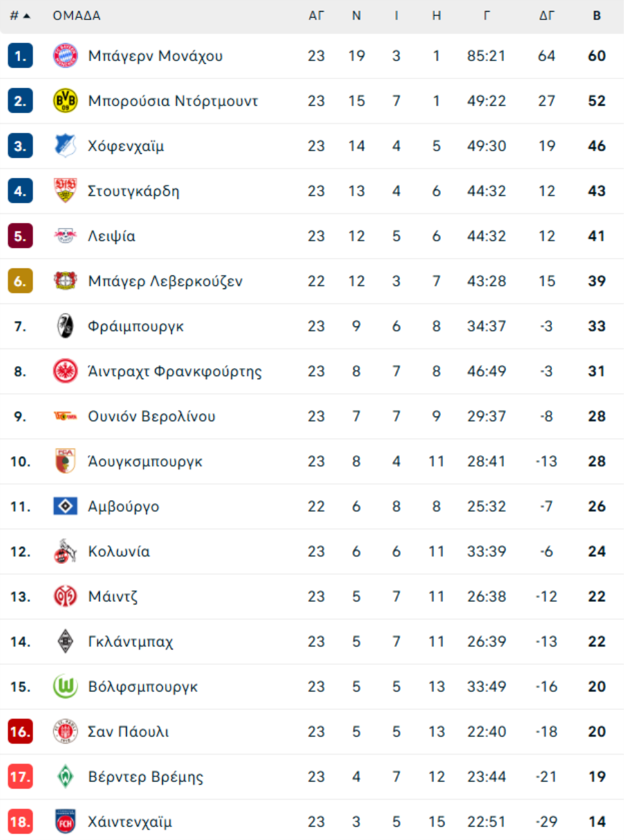The height and width of the screenshot is (840, 624).
Task: Click the red rank 18 position badge
Action: 20,822
